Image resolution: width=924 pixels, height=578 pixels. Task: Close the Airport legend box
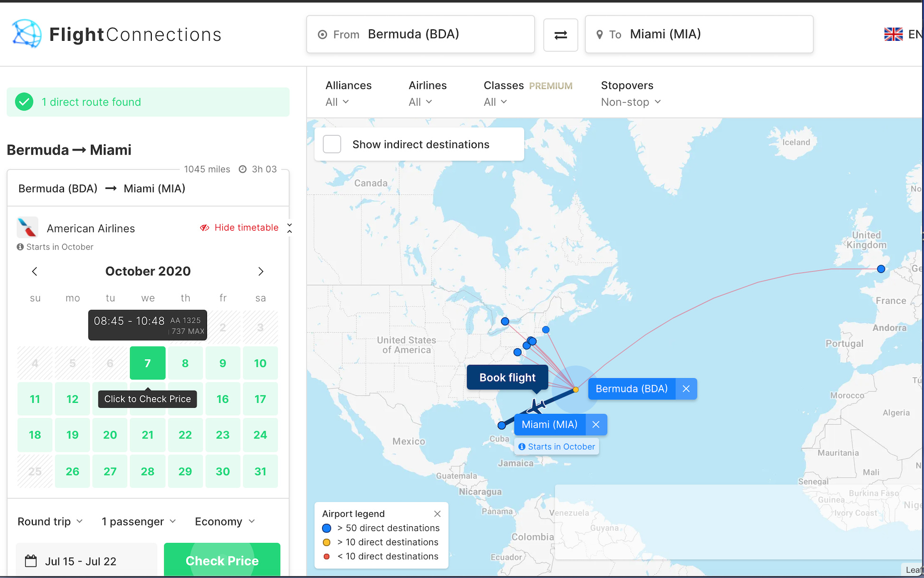437,514
